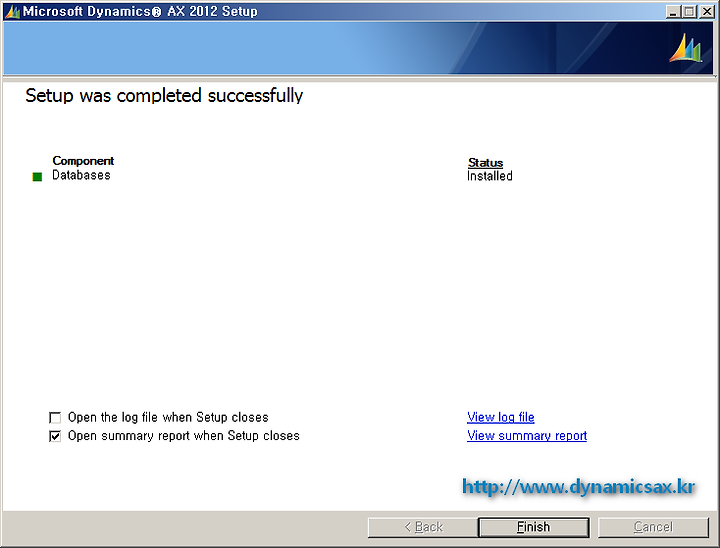Minimize the Setup window
The image size is (720, 548).
[673, 12]
